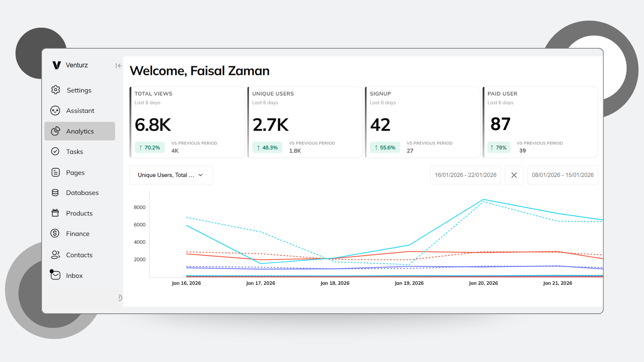644x362 pixels.
Task: Clear the comparison with the X button
Action: (514, 175)
